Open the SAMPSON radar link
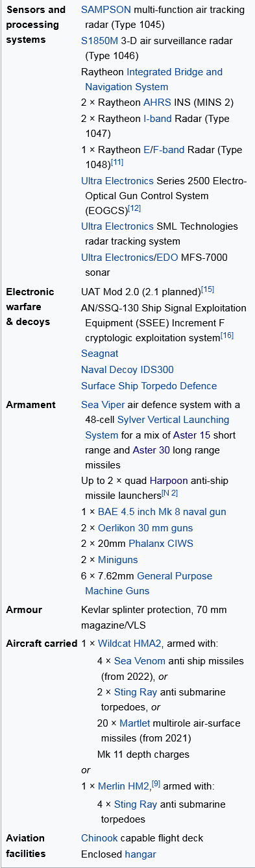The height and width of the screenshot is (868, 255). pos(106,10)
